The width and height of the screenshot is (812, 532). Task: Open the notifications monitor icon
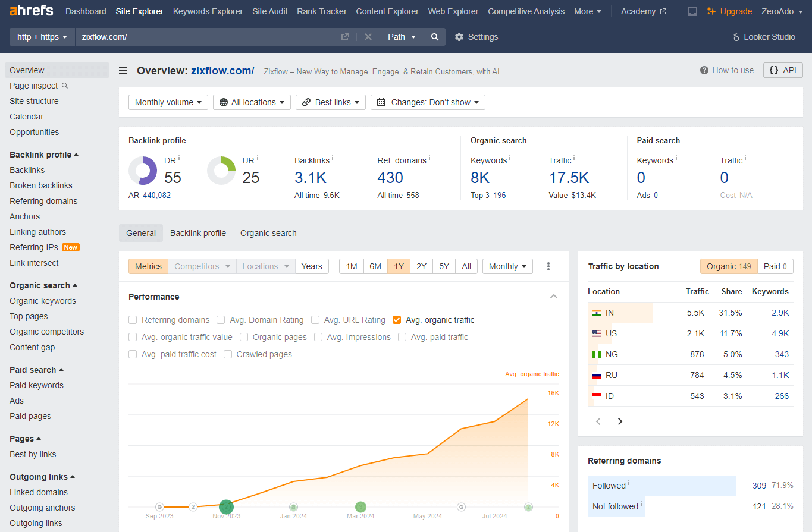tap(692, 11)
